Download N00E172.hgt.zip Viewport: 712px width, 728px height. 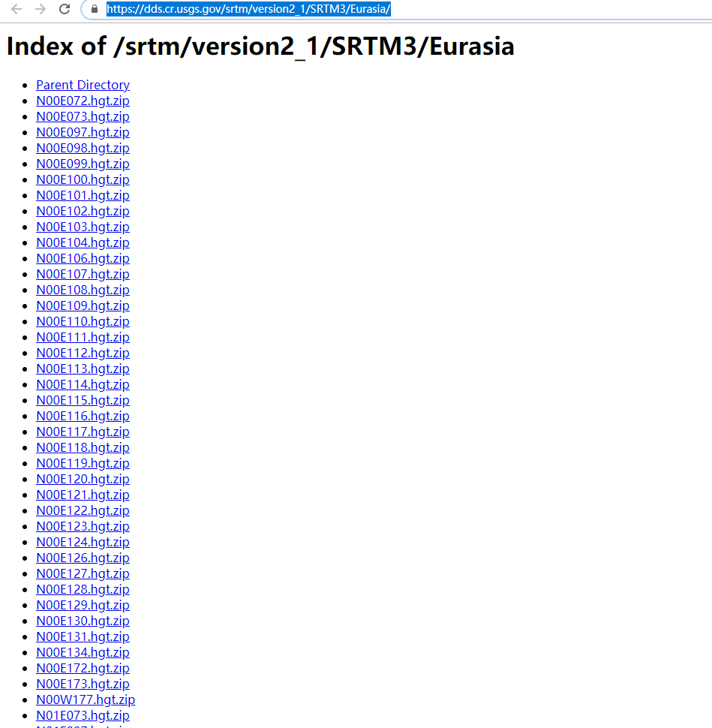[83, 668]
